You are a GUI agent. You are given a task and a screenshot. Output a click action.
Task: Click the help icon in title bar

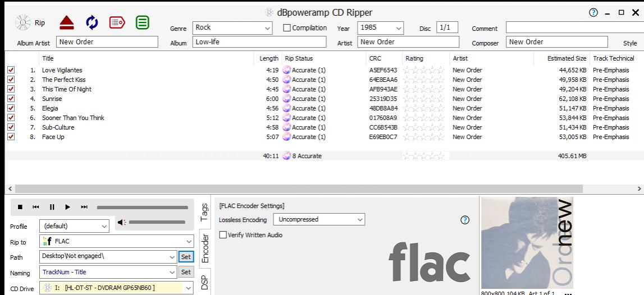(593, 12)
